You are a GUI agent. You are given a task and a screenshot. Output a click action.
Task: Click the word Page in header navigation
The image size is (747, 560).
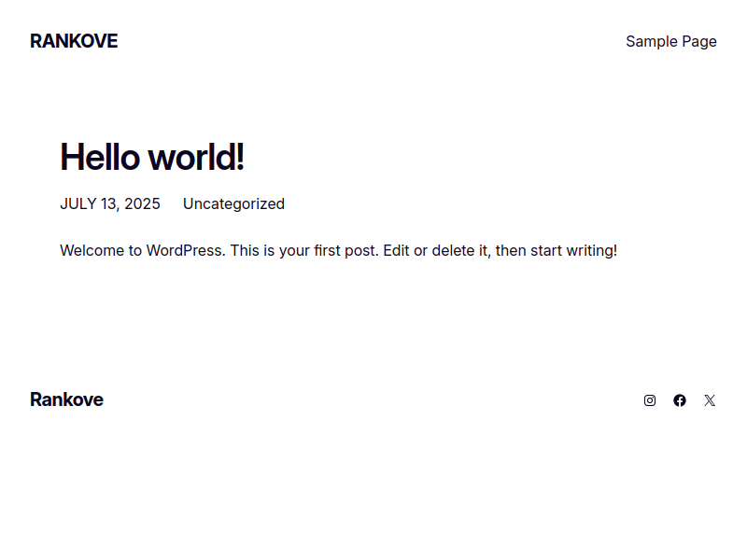(x=698, y=42)
